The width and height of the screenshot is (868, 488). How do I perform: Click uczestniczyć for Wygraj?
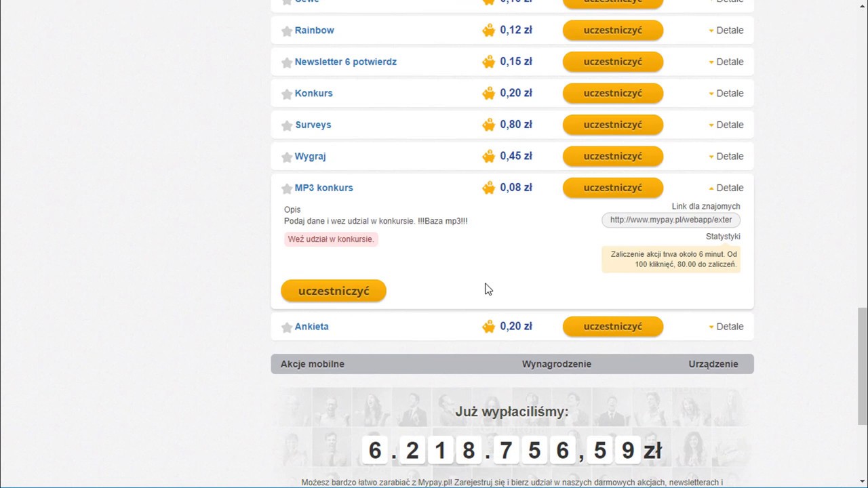[613, 157]
